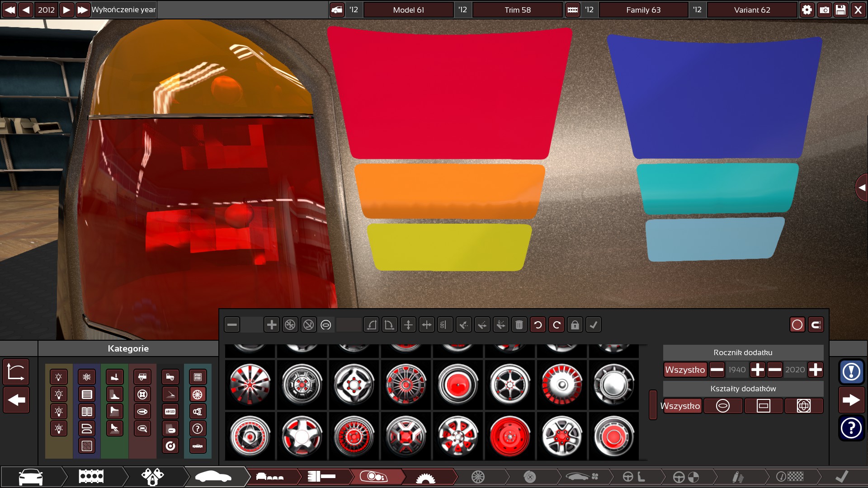The image size is (868, 488).
Task: Toggle the circle symmetry button beside magnet
Action: coord(797,325)
